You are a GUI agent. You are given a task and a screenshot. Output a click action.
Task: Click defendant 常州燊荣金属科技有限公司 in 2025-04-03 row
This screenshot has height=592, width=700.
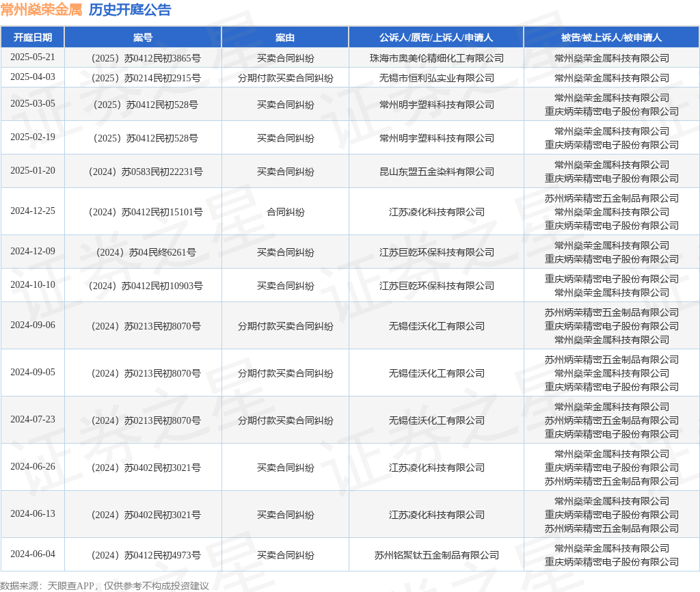click(612, 78)
